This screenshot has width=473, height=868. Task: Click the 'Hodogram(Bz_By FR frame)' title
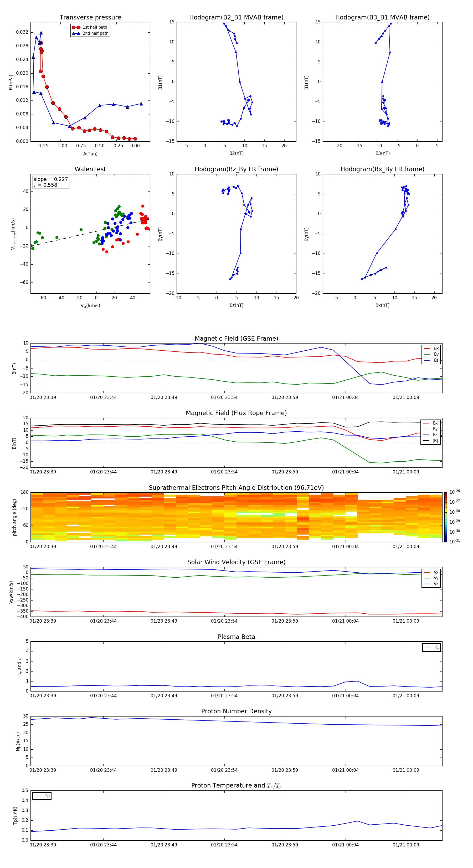236,169
